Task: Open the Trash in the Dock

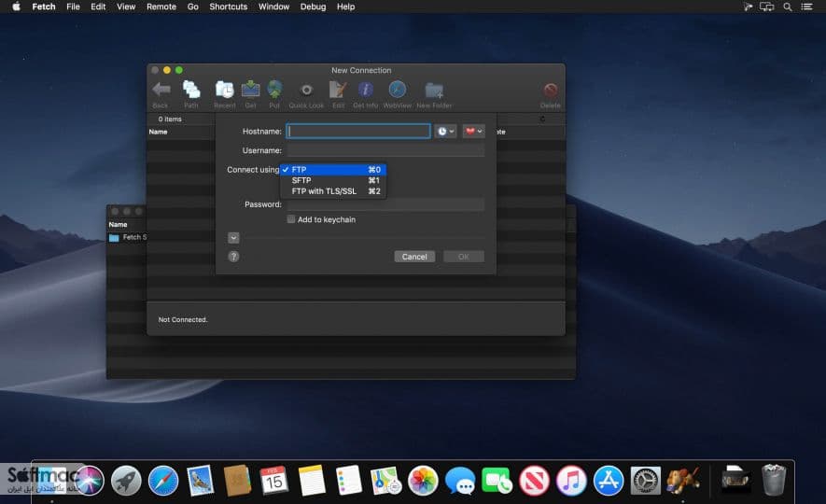Action: tap(774, 480)
